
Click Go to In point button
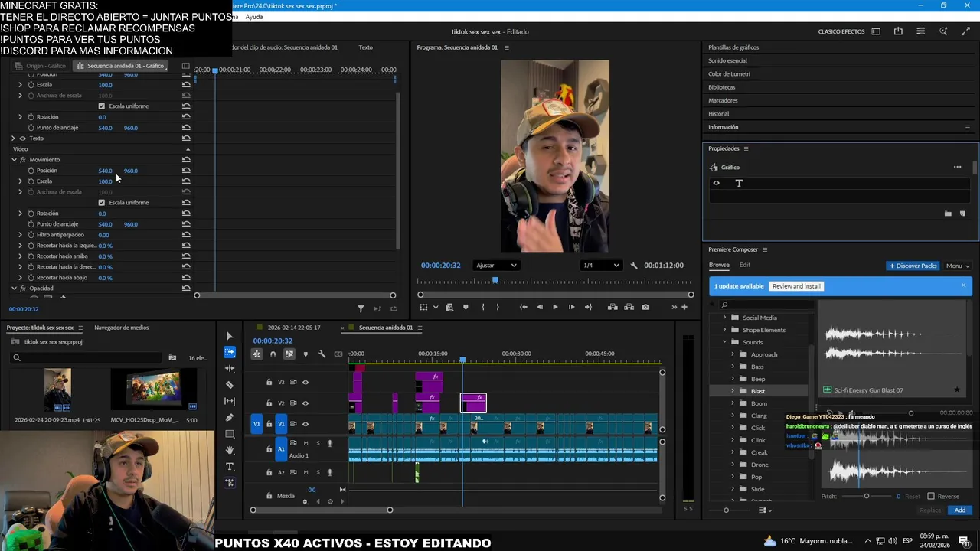(x=523, y=307)
